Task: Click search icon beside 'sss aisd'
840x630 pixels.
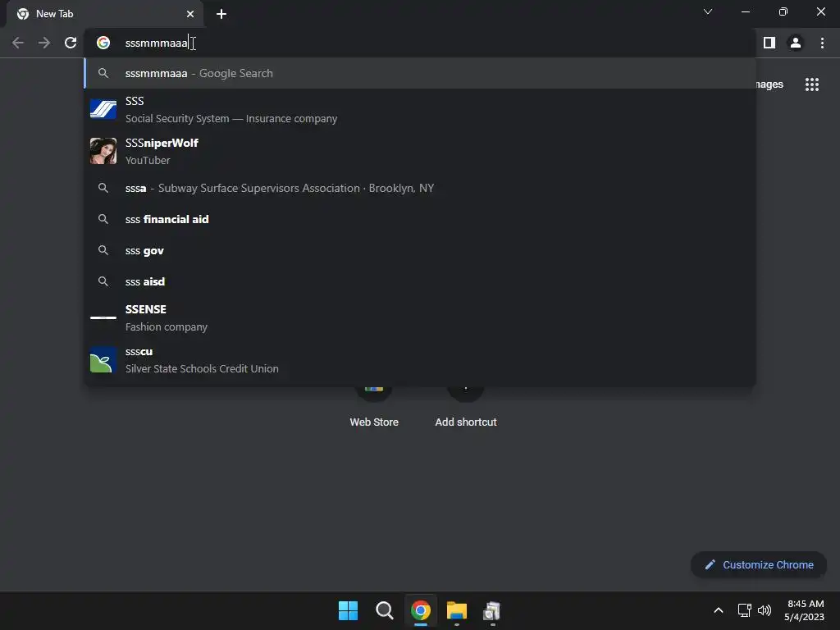Action: click(103, 281)
